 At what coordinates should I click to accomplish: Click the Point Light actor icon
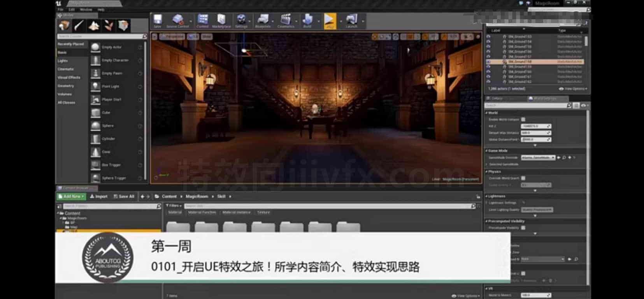[x=95, y=86]
